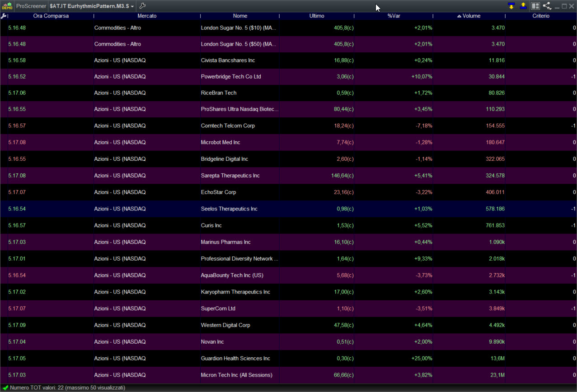Click the green checkmark status icon
The image size is (577, 392).
[x=5, y=388]
